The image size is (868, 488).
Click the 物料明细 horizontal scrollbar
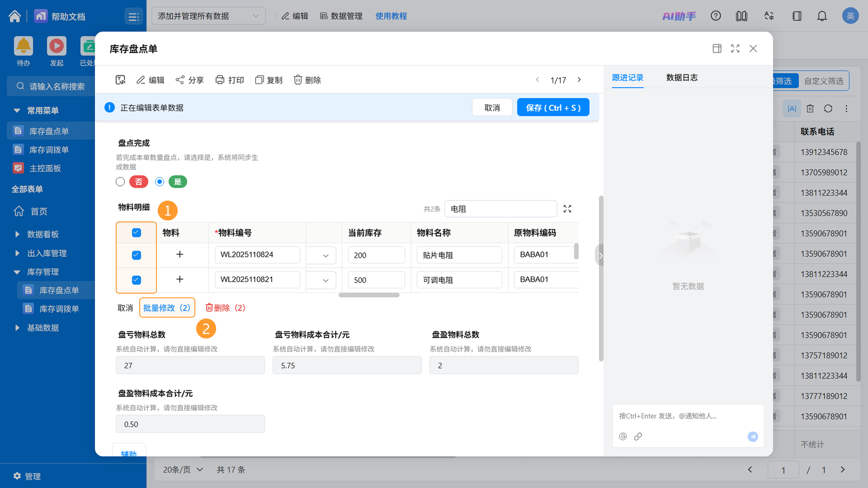369,295
